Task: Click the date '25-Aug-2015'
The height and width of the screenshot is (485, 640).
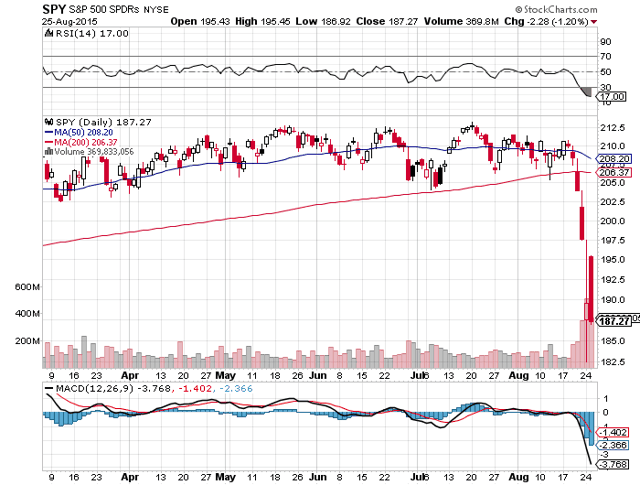Action: pyautogui.click(x=70, y=22)
